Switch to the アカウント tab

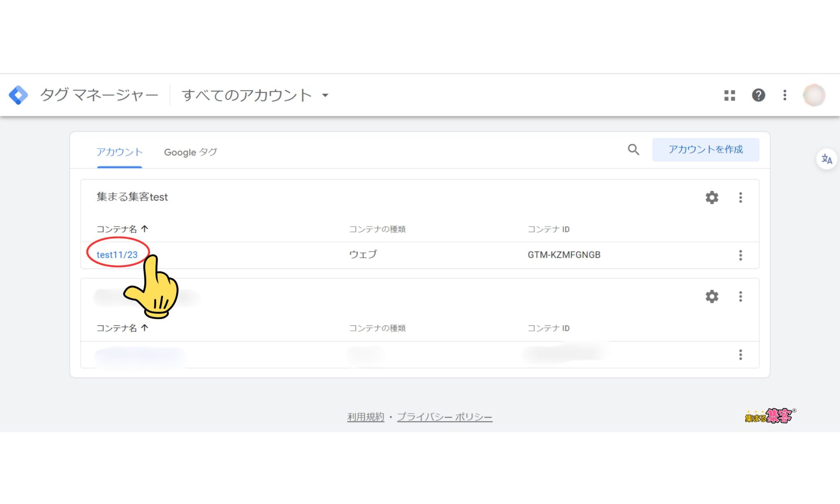(x=119, y=152)
